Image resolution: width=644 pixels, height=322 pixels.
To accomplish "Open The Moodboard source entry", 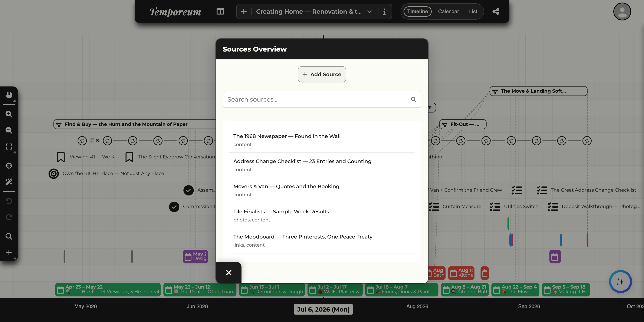I will click(322, 240).
